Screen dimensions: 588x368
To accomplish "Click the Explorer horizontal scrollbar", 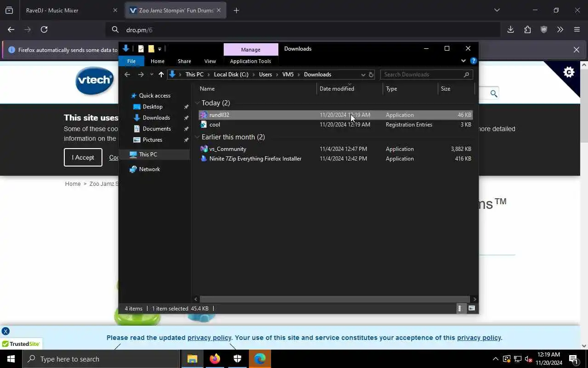I will pyautogui.click(x=335, y=299).
